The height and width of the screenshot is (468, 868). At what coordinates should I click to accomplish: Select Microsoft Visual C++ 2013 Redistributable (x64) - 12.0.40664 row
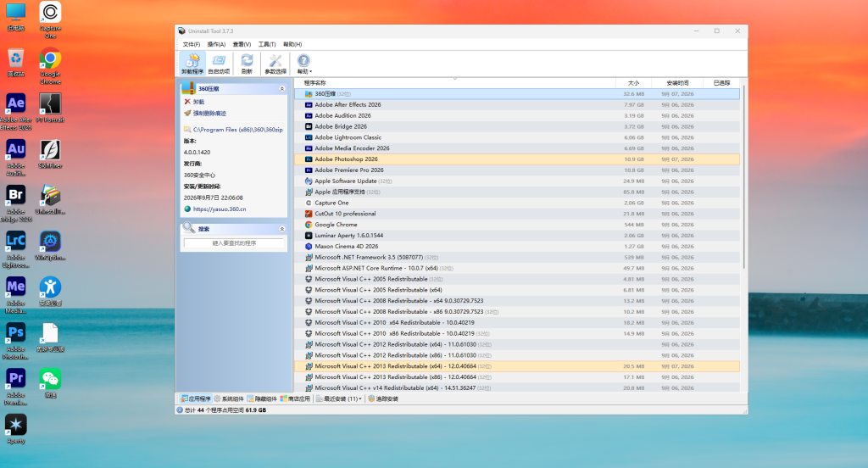pyautogui.click(x=517, y=366)
